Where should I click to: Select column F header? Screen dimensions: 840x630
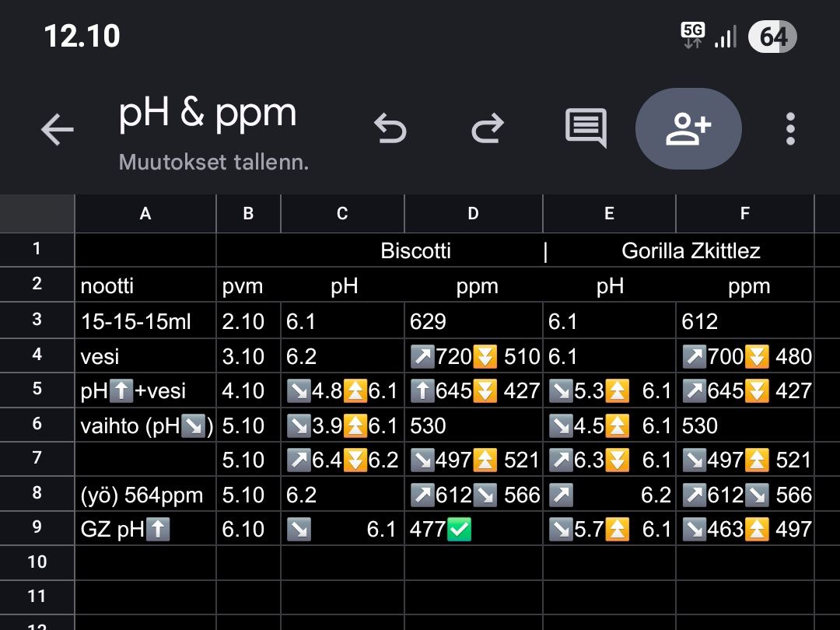pos(744,214)
